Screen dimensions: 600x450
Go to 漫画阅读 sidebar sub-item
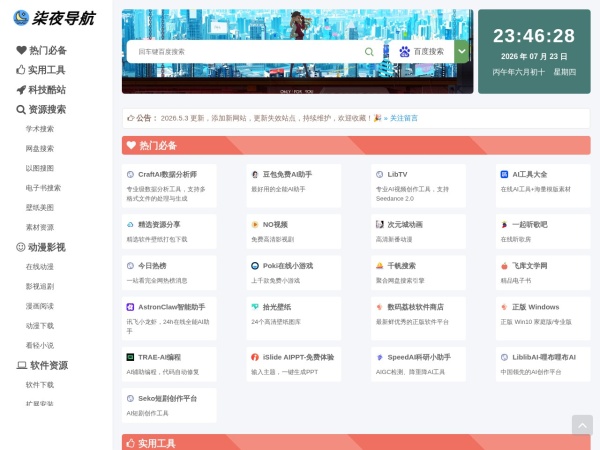(x=40, y=306)
